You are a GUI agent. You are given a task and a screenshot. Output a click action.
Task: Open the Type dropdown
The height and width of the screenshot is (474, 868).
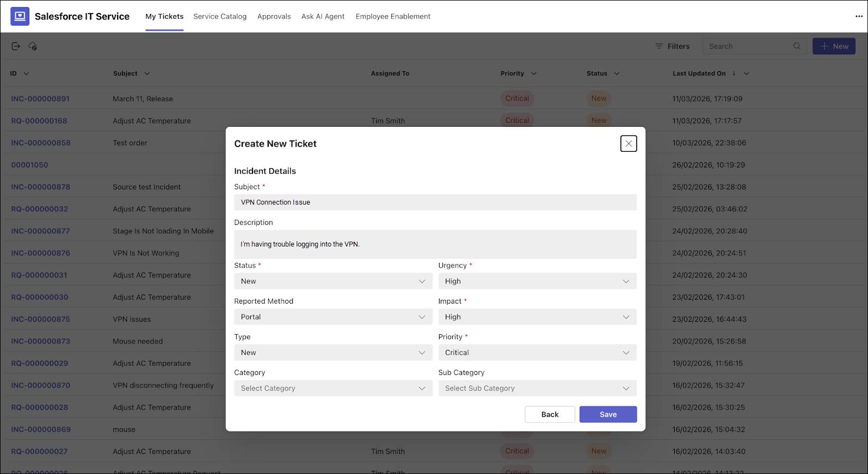tap(333, 353)
